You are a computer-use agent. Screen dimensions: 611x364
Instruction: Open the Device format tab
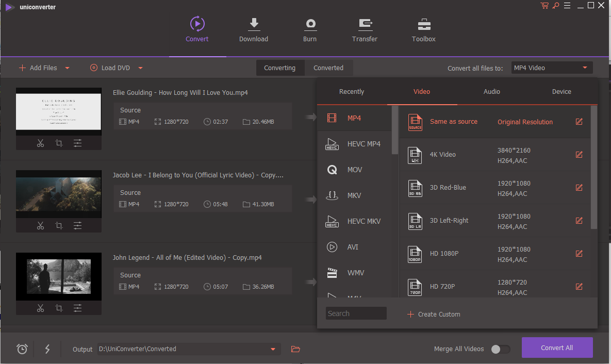click(x=562, y=92)
